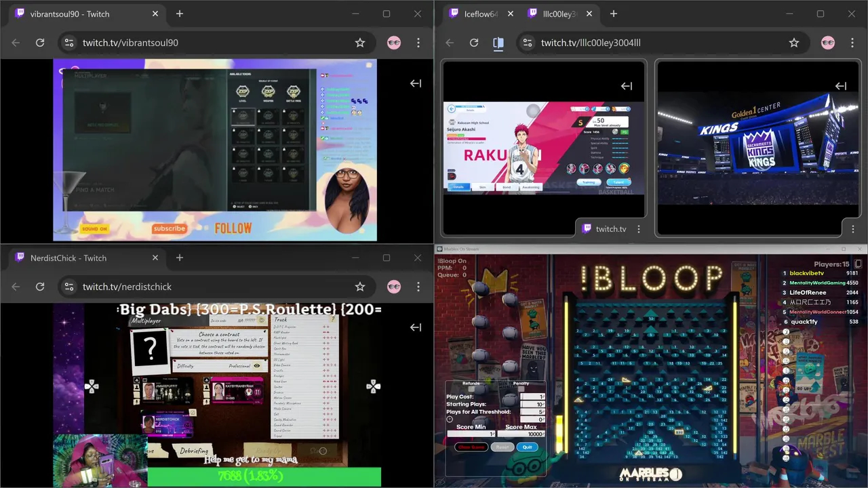This screenshot has height=488, width=868.
Task: Toggle the Refunds checkbox in Marbles
Action: click(471, 389)
